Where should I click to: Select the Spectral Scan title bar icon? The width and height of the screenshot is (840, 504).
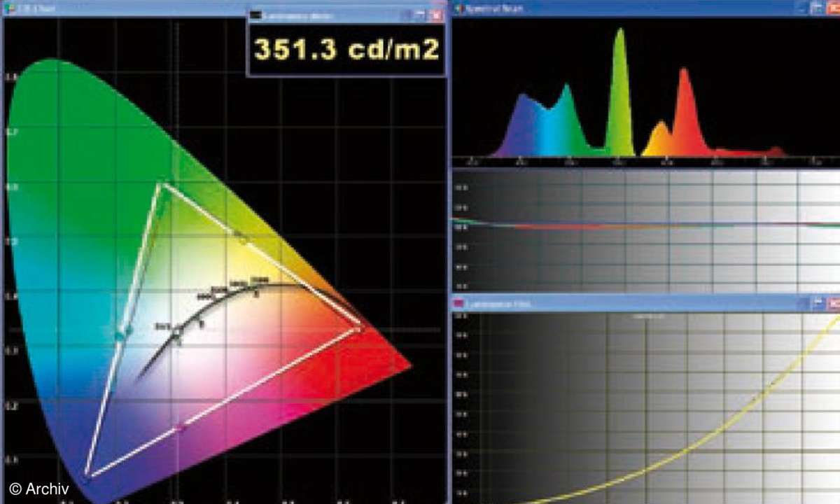pyautogui.click(x=458, y=7)
